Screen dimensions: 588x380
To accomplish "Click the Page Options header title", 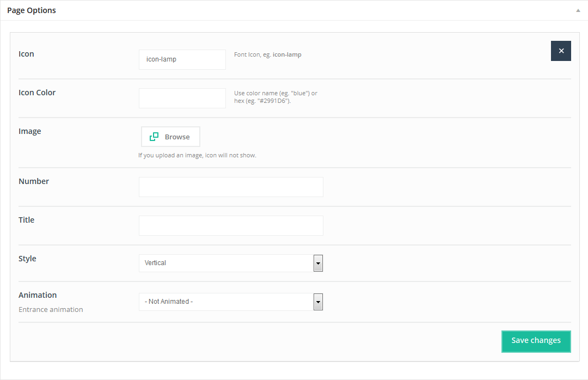I will 32,10.
